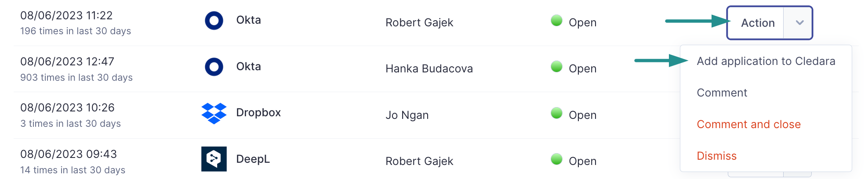Click the green status dot in the DeepL row
This screenshot has height=179, width=868.
click(557, 159)
